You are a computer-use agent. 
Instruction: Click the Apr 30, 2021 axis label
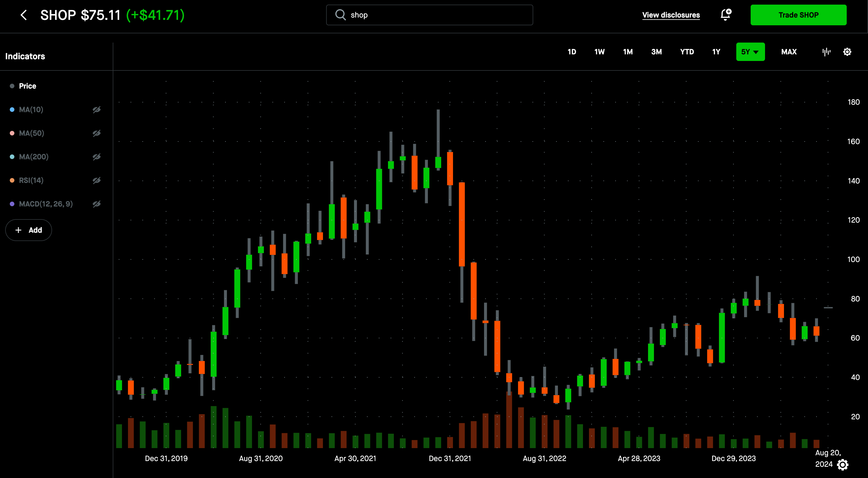pos(355,458)
